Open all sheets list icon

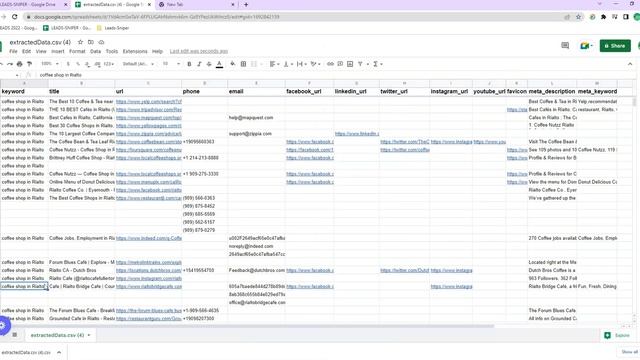[15, 335]
